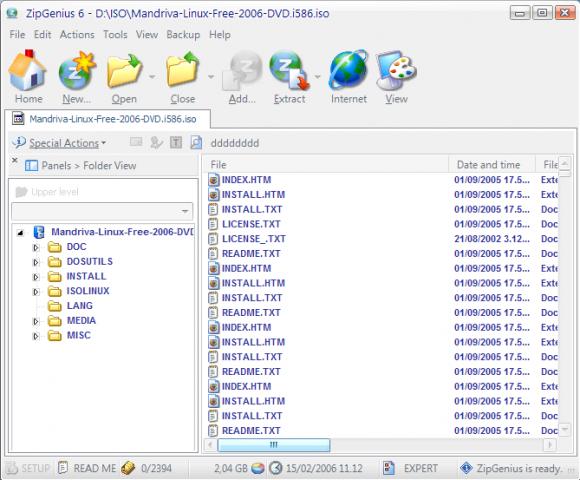Image resolution: width=580 pixels, height=480 pixels.
Task: Expand the ISOLINUX folder node
Action: (x=36, y=291)
